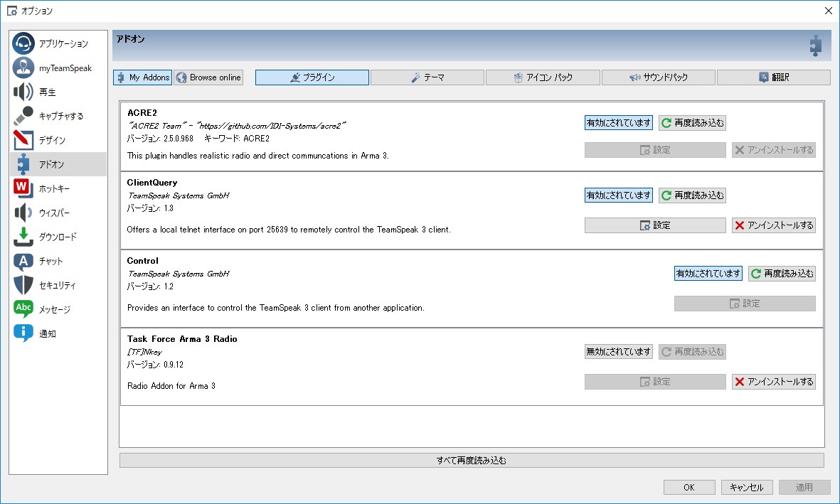
Task: Reload the ClientQuery plugin with 再度読み込む
Action: point(693,195)
